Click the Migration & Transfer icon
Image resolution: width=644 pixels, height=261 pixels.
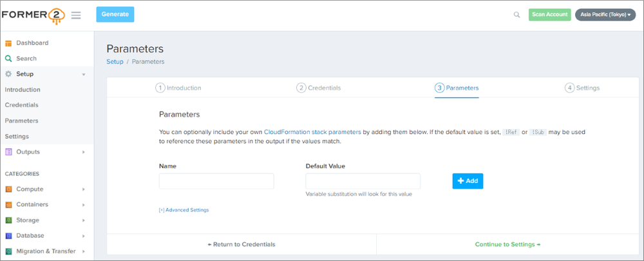click(9, 251)
